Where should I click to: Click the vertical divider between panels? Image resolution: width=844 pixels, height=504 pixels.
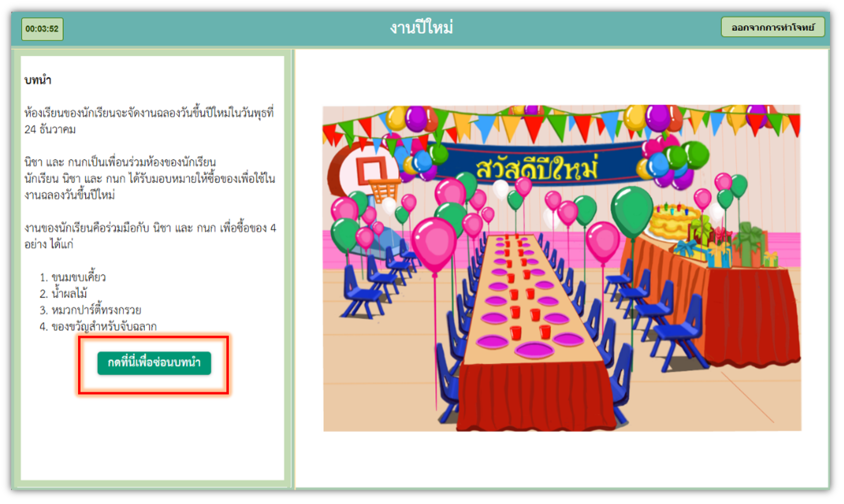click(293, 268)
